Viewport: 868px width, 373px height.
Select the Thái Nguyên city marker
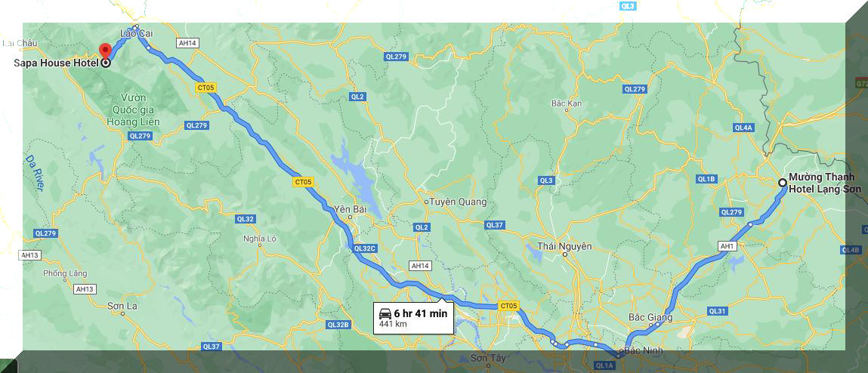(565, 254)
